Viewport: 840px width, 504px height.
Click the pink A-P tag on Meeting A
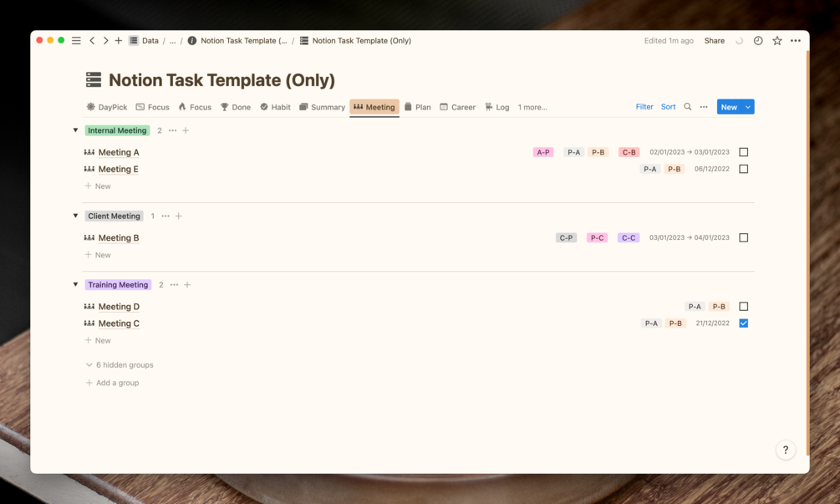[543, 152]
